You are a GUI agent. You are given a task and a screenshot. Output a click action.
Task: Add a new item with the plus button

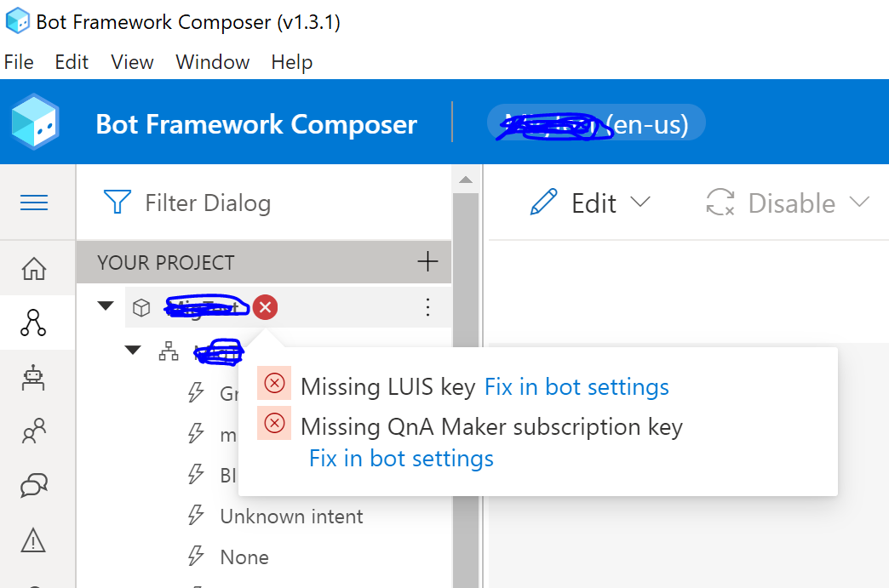point(427,262)
